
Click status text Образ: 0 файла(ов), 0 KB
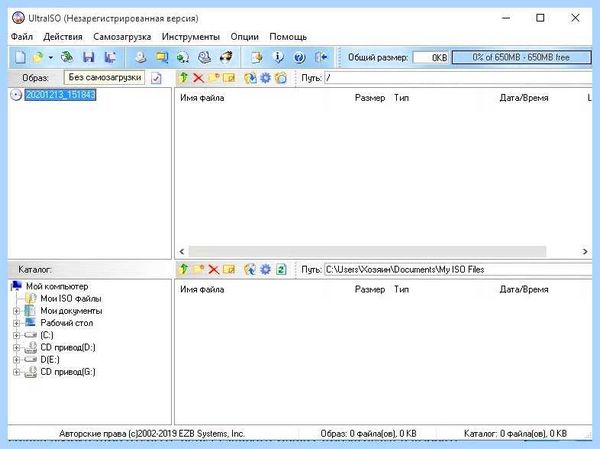[368, 434]
